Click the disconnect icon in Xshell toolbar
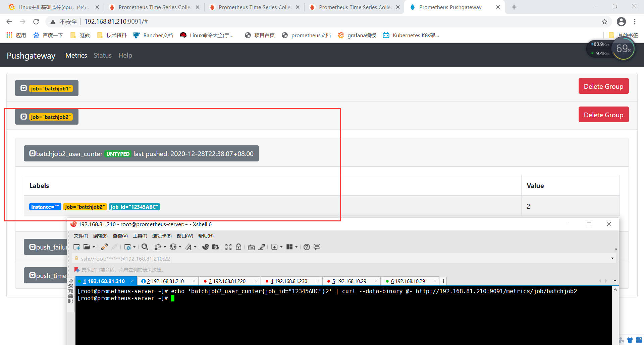The image size is (644, 345). pyautogui.click(x=114, y=247)
